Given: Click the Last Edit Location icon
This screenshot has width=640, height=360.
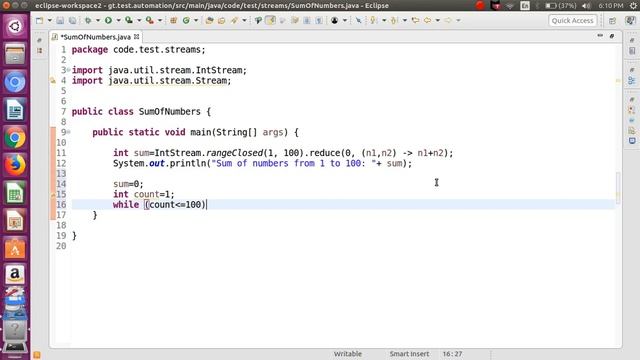Looking at the screenshot, I should coord(415,20).
